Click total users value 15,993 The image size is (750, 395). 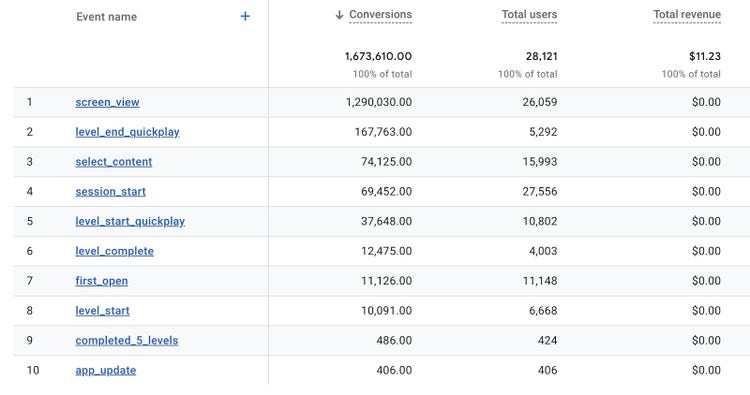pyautogui.click(x=540, y=162)
